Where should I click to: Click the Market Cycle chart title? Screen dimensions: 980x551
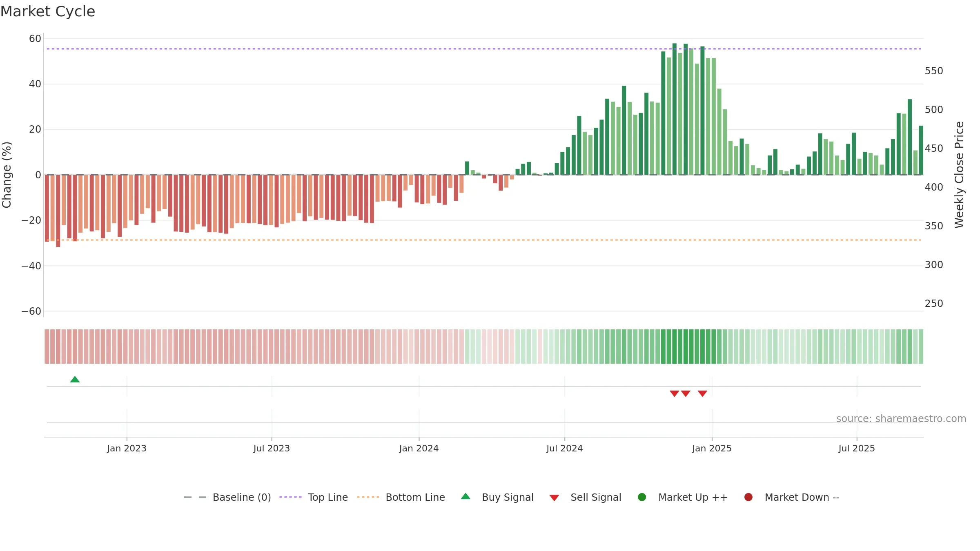pos(48,11)
